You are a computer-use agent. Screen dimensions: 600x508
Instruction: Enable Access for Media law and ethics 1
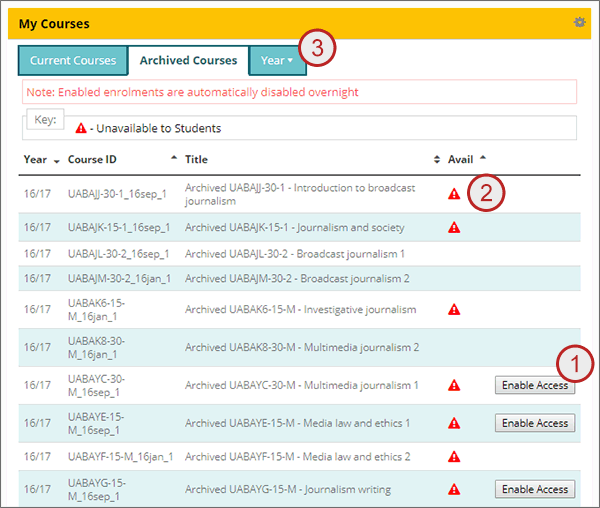click(x=535, y=423)
